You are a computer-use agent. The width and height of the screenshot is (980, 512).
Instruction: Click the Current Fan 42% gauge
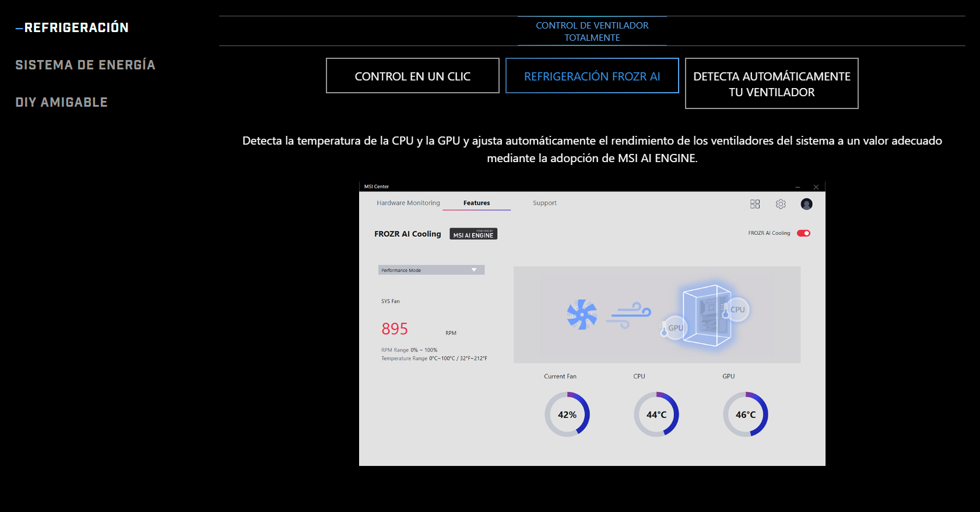click(x=567, y=415)
